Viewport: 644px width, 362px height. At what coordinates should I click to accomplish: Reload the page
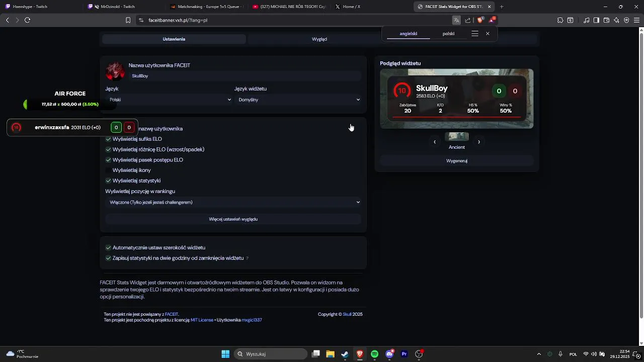[x=27, y=20]
